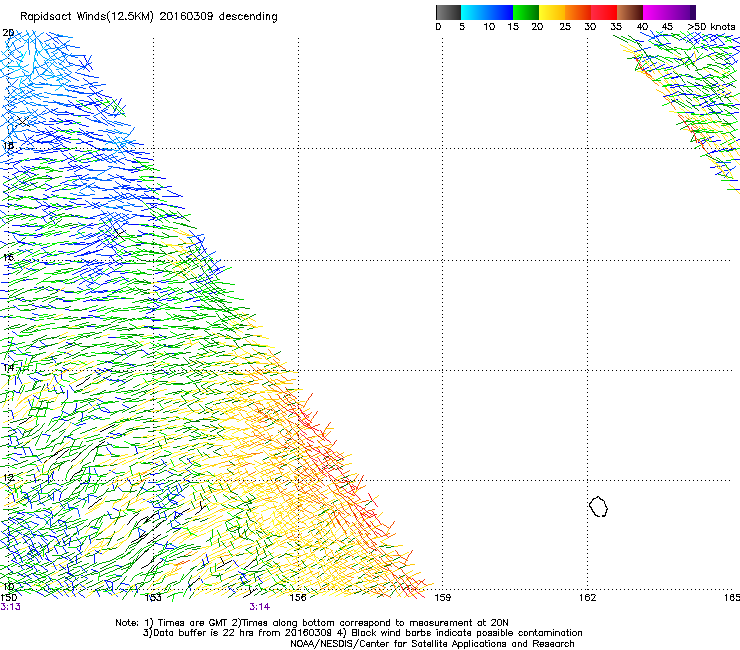Viewport: 740px width, 650px height.
Task: Click the 162 longitude label
Action: pos(587,598)
